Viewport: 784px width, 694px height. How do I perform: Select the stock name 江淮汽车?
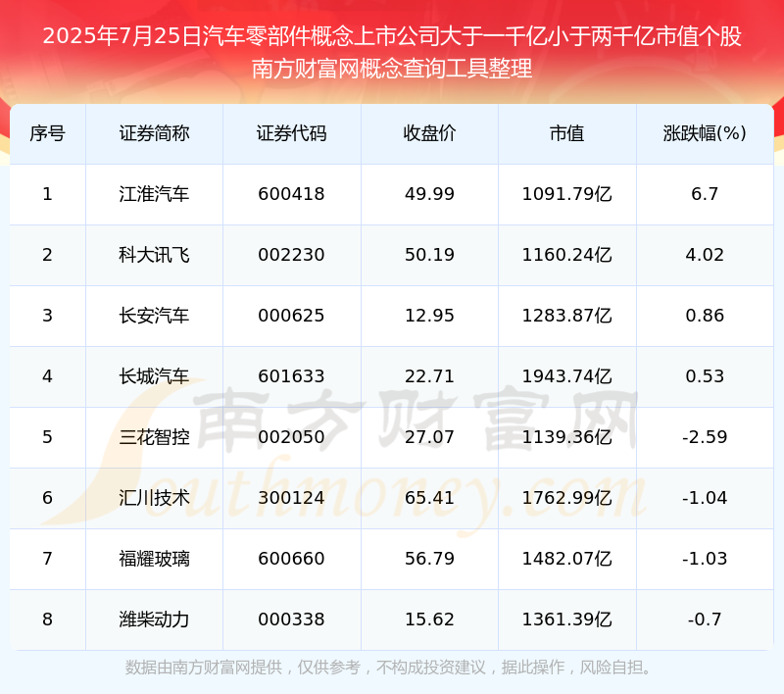click(154, 194)
